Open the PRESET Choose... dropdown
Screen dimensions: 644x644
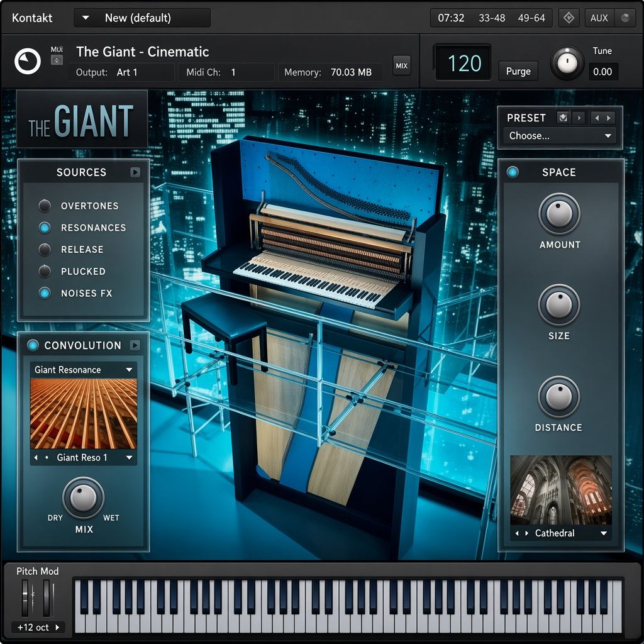tap(560, 136)
